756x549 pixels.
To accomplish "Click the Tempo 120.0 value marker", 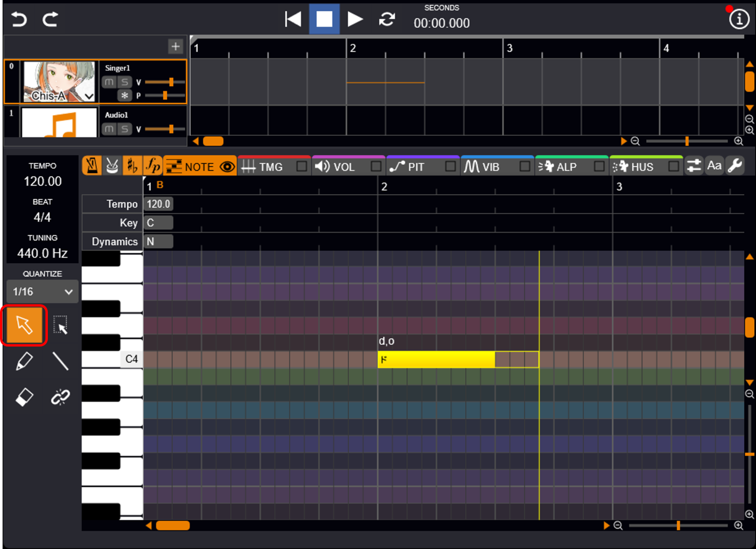I will tap(158, 204).
